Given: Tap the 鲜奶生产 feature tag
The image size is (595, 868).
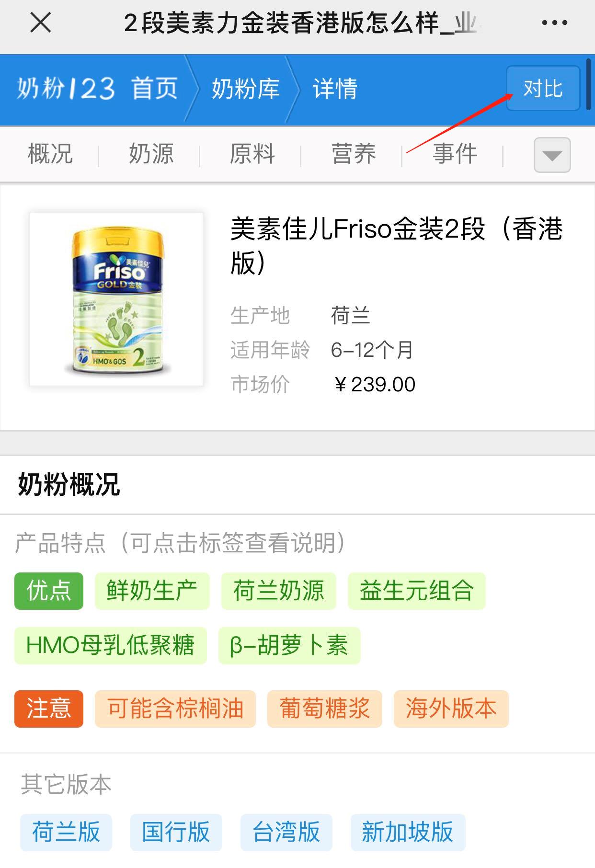Looking at the screenshot, I should point(152,591).
